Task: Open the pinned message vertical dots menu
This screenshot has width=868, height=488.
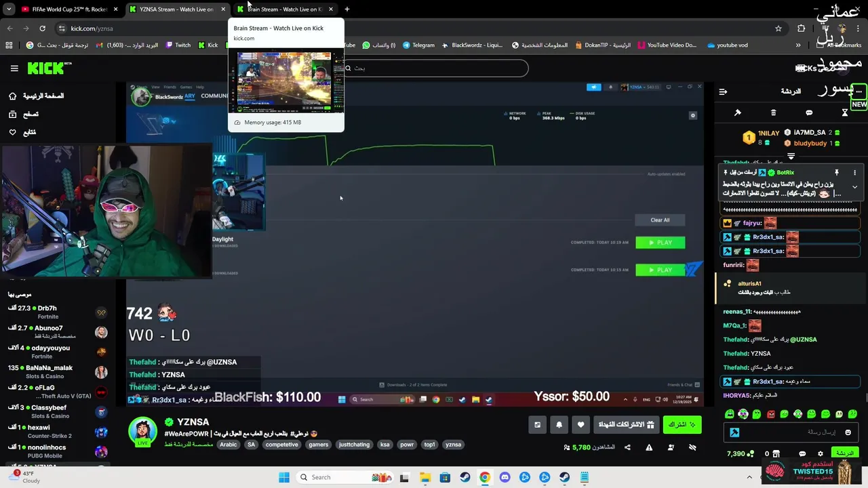Action: click(x=854, y=173)
